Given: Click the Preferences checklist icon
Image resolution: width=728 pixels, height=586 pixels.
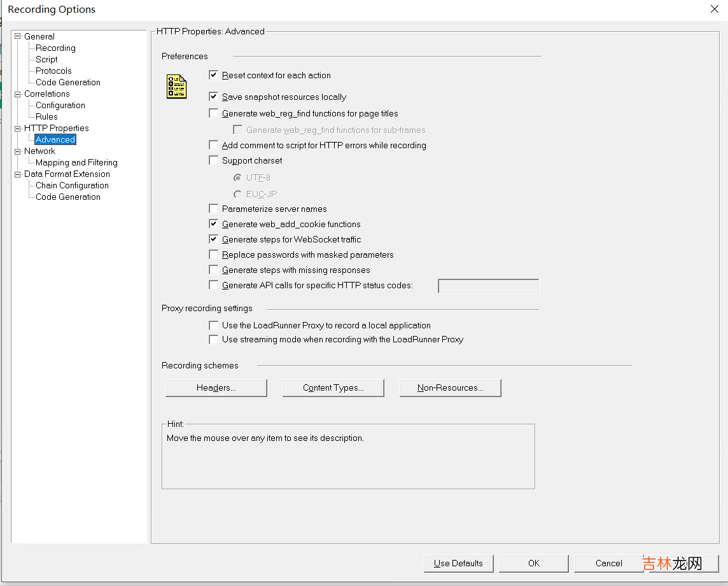Looking at the screenshot, I should pos(176,87).
